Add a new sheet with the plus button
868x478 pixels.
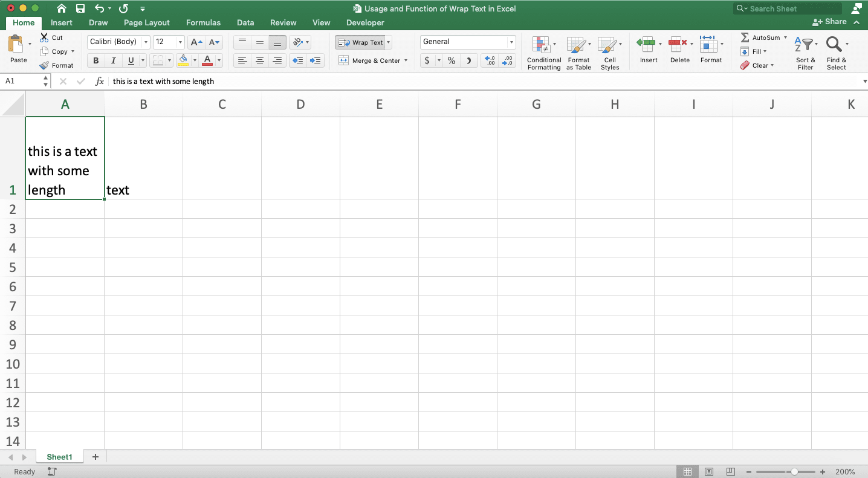(x=95, y=457)
